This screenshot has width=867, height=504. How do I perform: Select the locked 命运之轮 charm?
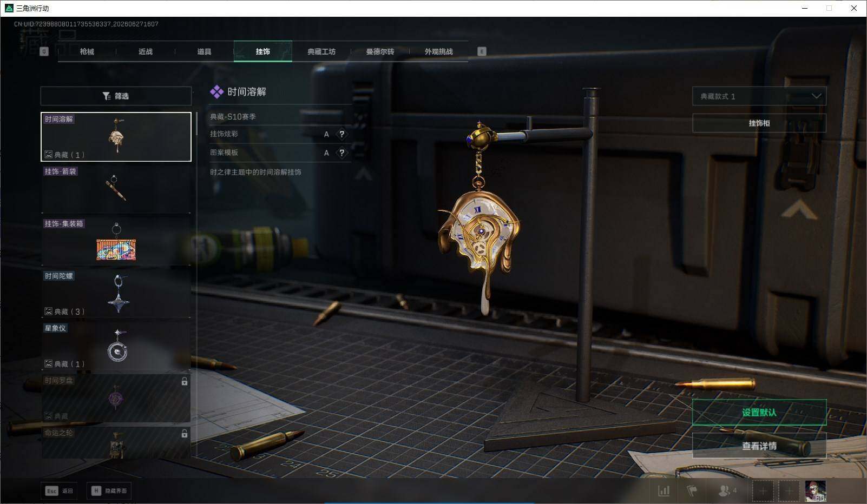116,443
